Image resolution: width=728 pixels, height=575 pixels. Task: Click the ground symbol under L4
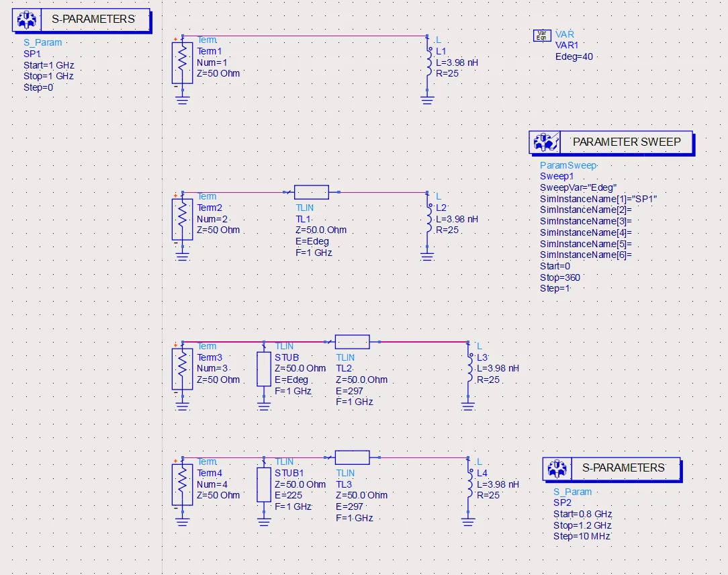468,522
